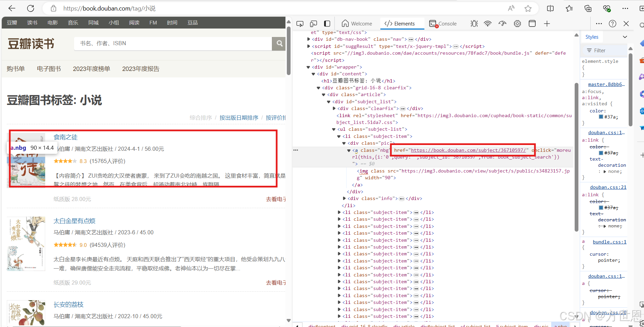Switch to the Welcome tab
Screen dimensions: 644x327
coord(357,24)
